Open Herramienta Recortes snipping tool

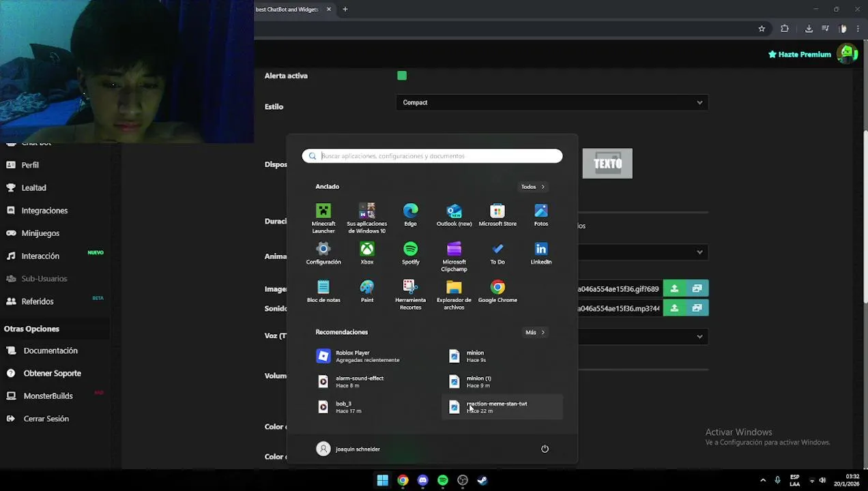click(x=410, y=295)
